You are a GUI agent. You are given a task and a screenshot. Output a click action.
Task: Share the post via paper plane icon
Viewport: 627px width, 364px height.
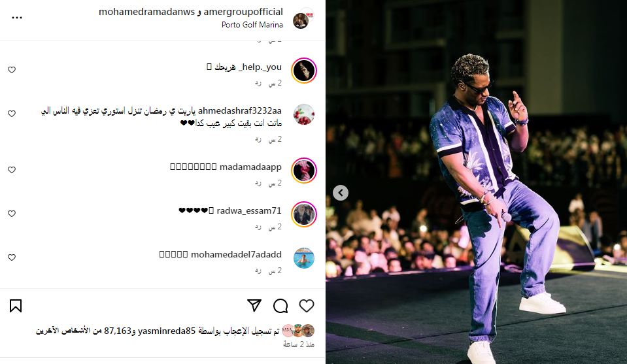254,305
